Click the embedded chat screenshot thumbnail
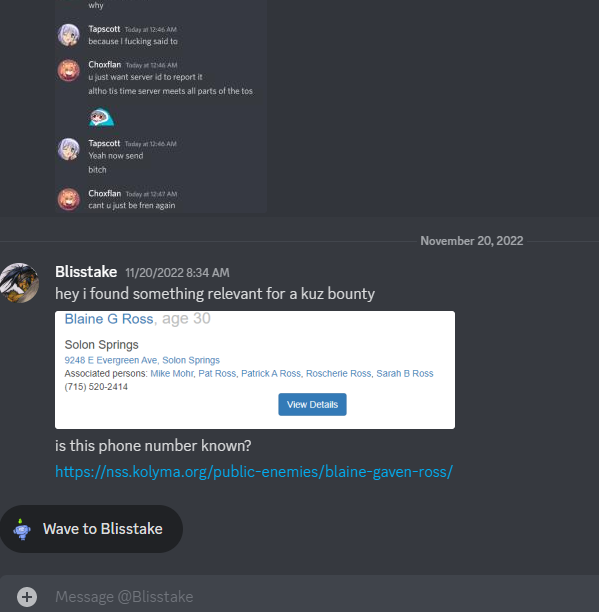The image size is (599, 612). (x=160, y=106)
